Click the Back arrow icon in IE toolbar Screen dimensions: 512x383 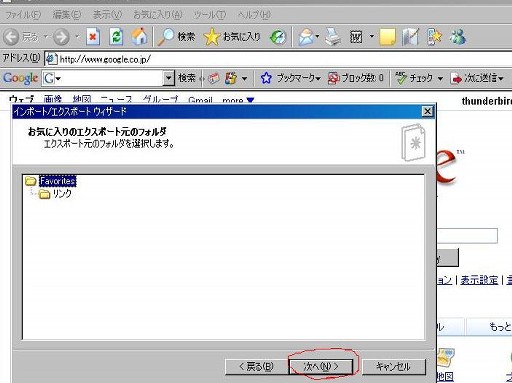[11, 36]
